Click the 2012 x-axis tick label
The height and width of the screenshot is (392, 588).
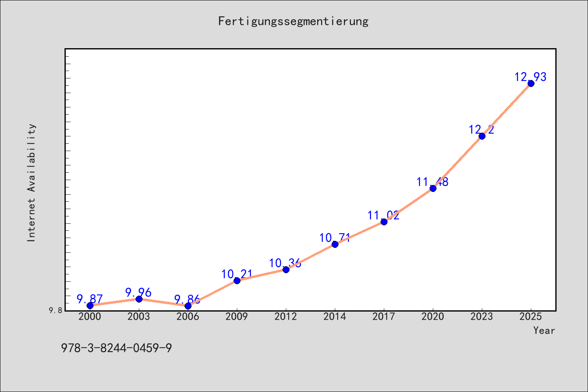coord(286,316)
